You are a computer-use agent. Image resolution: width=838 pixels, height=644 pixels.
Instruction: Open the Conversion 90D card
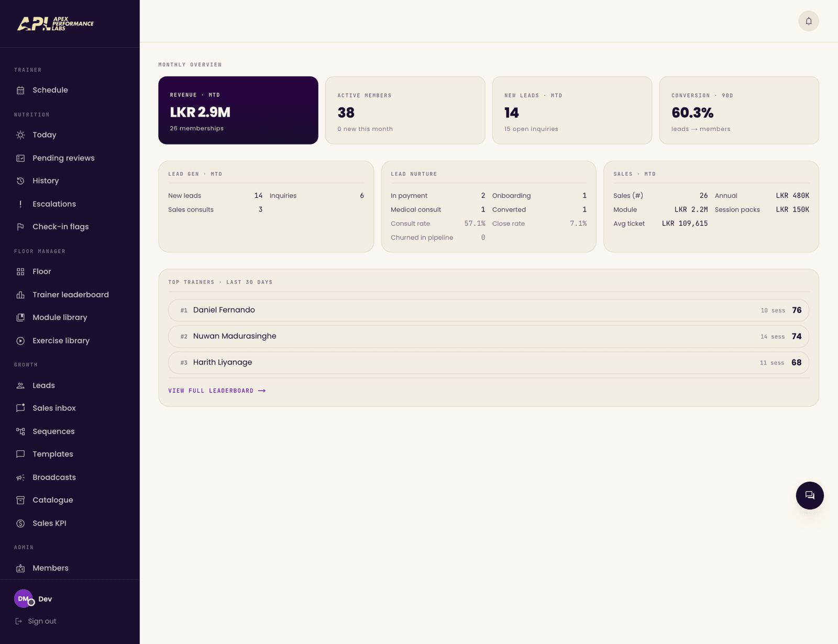739,110
